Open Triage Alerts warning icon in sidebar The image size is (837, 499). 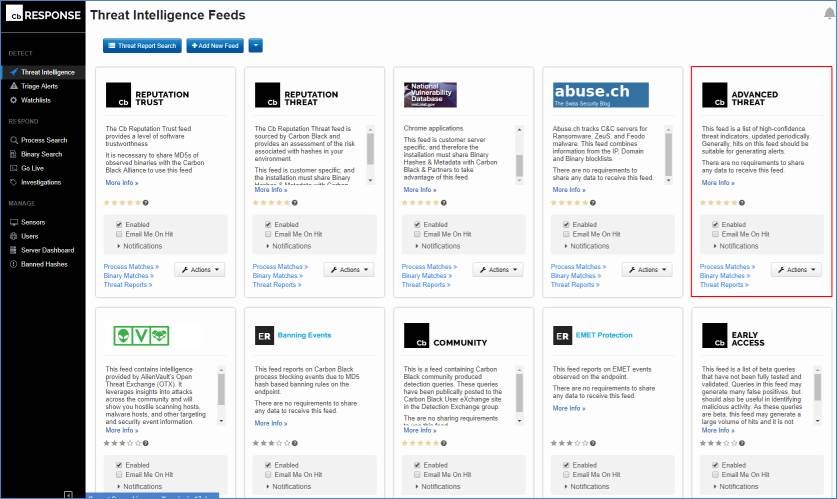[13, 86]
